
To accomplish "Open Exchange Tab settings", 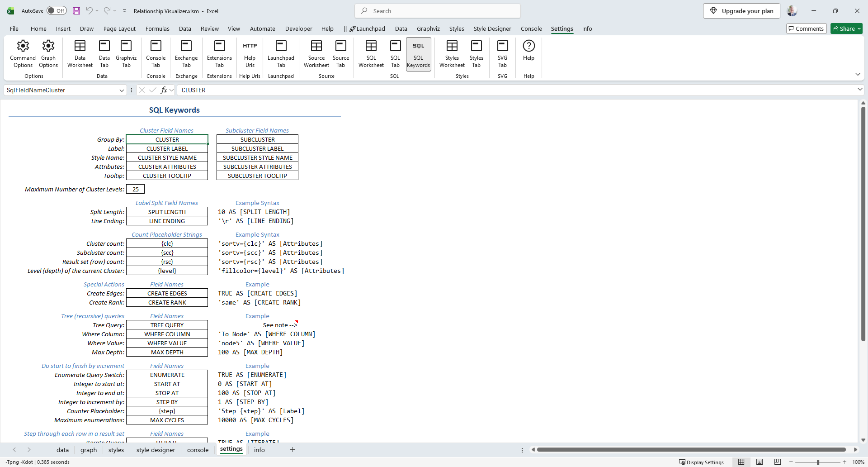I will (x=186, y=53).
